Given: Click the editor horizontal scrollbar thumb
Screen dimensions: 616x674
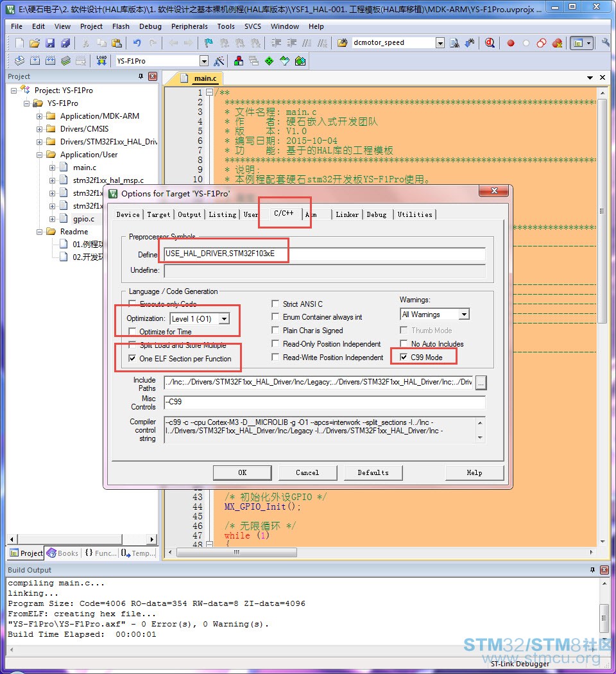Looking at the screenshot, I should click(237, 552).
